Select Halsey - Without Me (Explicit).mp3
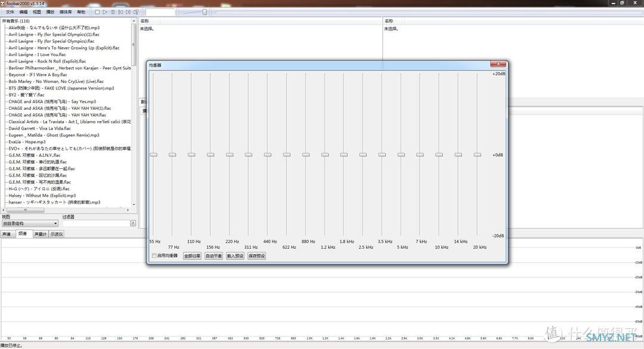The width and height of the screenshot is (644, 349). click(42, 196)
